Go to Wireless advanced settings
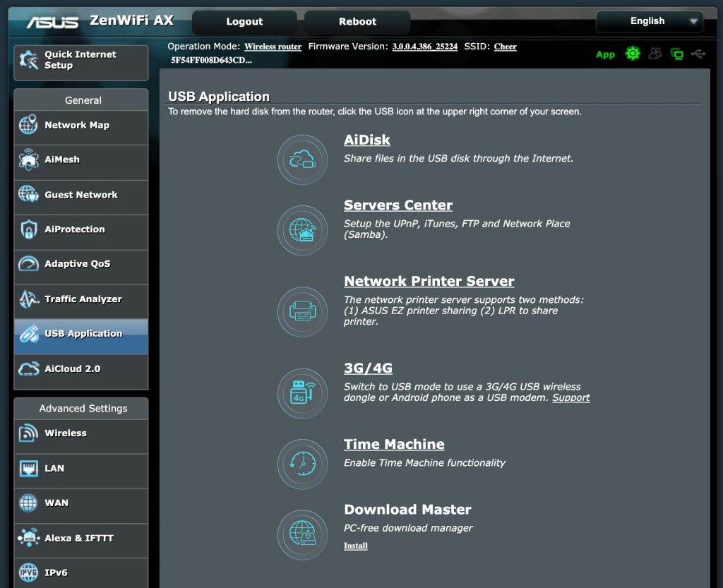Viewport: 723px width, 588px height. coord(81,436)
